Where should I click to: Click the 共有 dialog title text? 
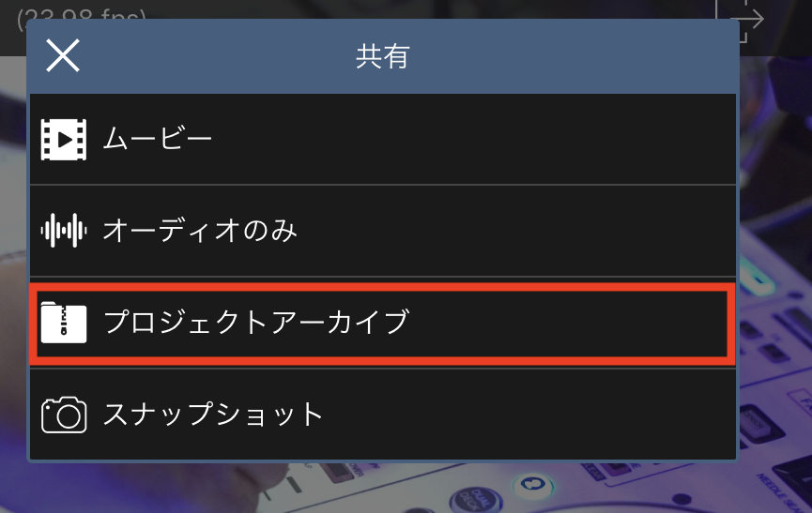[382, 56]
